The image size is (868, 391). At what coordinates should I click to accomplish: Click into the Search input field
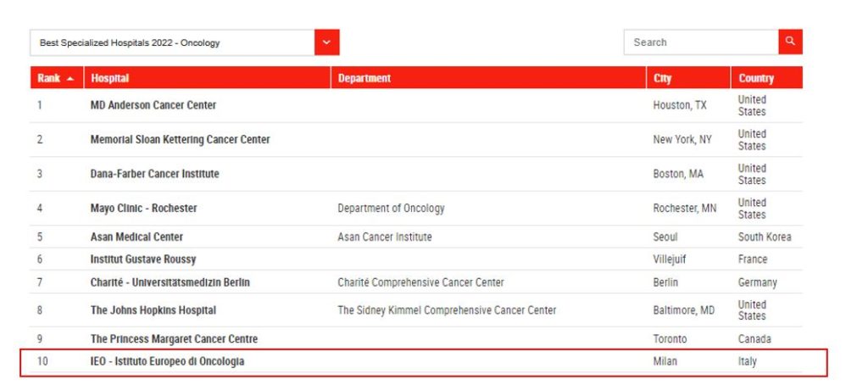[700, 42]
